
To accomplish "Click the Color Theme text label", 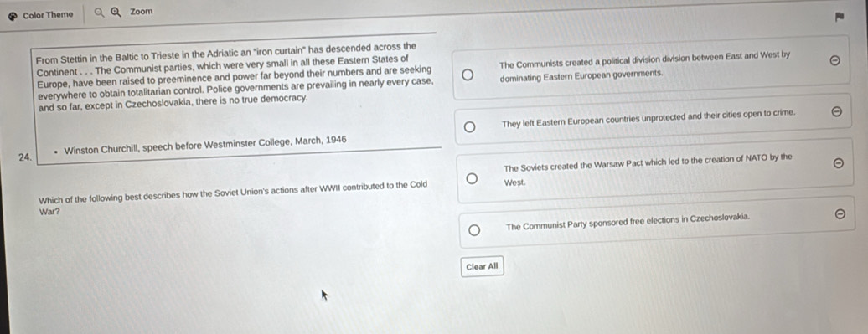I will coord(48,15).
